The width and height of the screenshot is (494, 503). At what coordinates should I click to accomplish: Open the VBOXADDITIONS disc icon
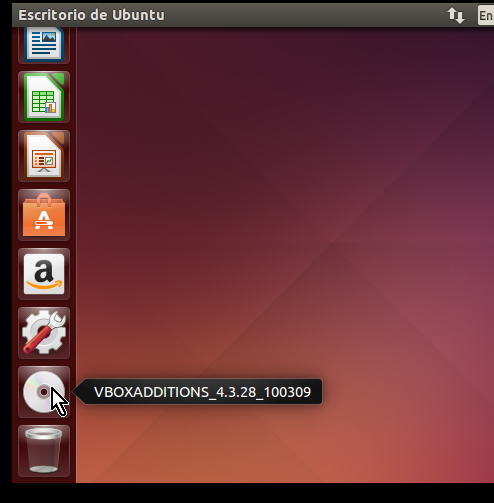point(44,392)
